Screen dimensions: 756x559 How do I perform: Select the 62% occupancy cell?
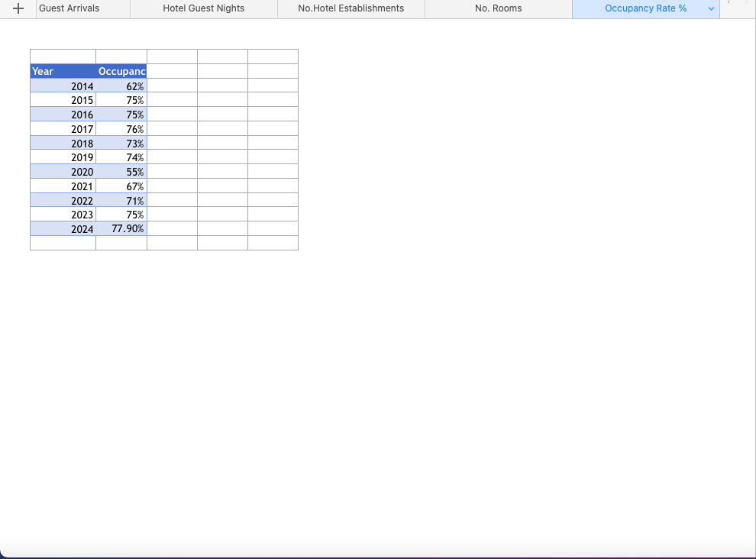pos(121,86)
